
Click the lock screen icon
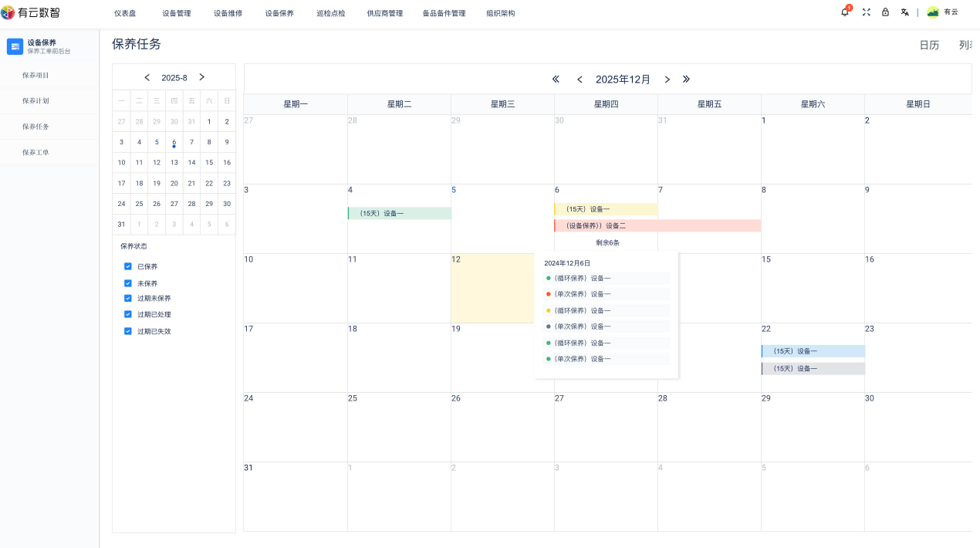[x=885, y=12]
